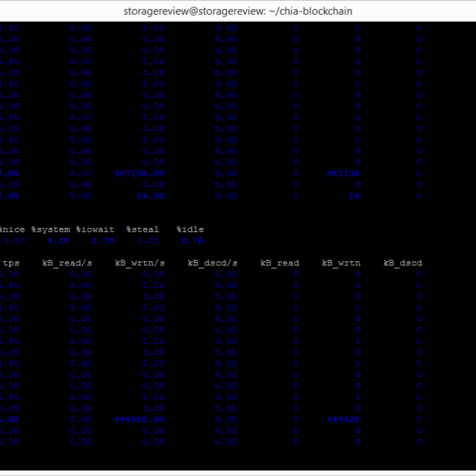
Task: Click kB_dscd 0 in the 347136 row
Action: [x=419, y=173]
